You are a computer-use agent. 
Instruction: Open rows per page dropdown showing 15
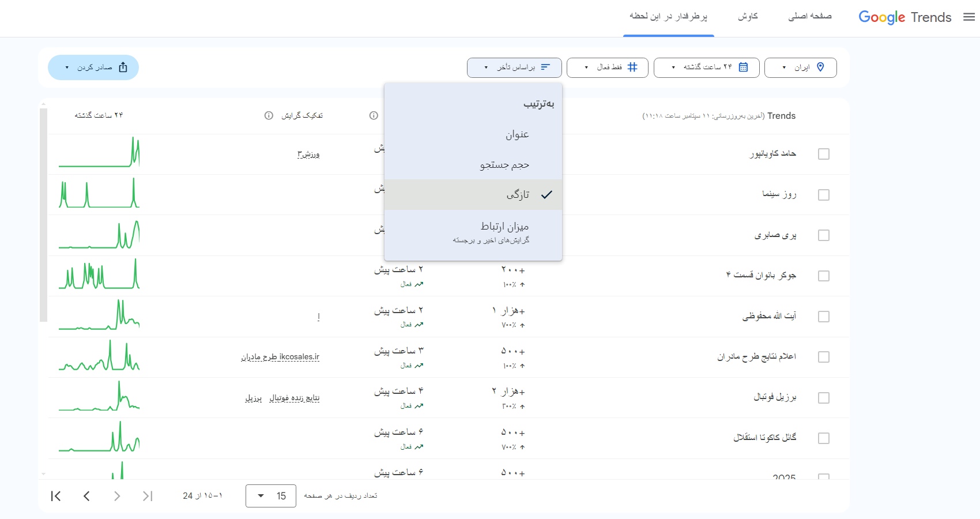(271, 496)
